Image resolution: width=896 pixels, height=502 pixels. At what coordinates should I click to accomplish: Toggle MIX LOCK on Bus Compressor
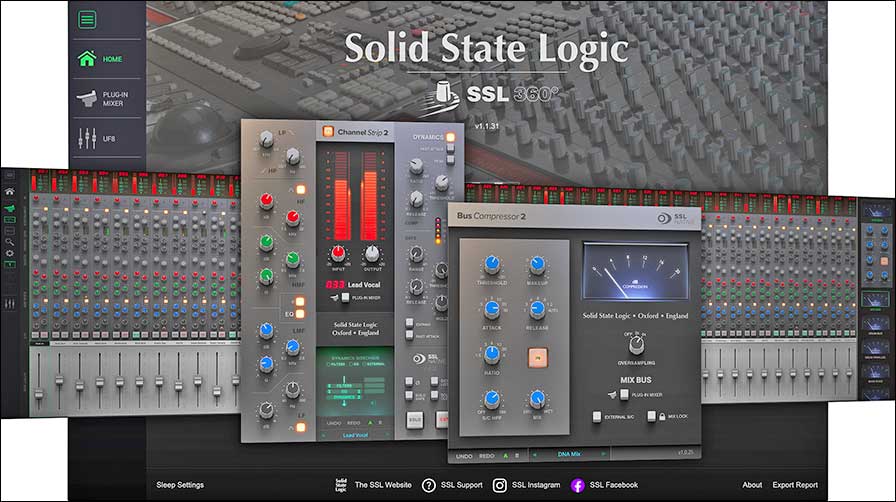tap(651, 416)
